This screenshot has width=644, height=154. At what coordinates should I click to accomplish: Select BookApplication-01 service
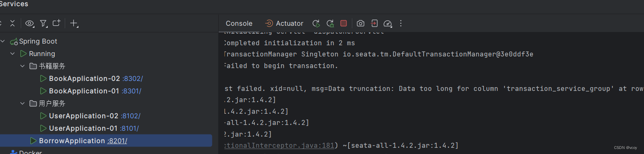tap(84, 91)
